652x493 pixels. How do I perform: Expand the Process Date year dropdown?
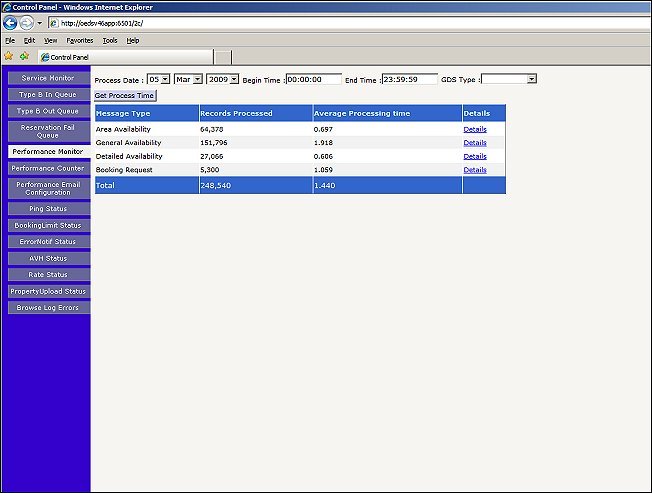pyautogui.click(x=233, y=79)
